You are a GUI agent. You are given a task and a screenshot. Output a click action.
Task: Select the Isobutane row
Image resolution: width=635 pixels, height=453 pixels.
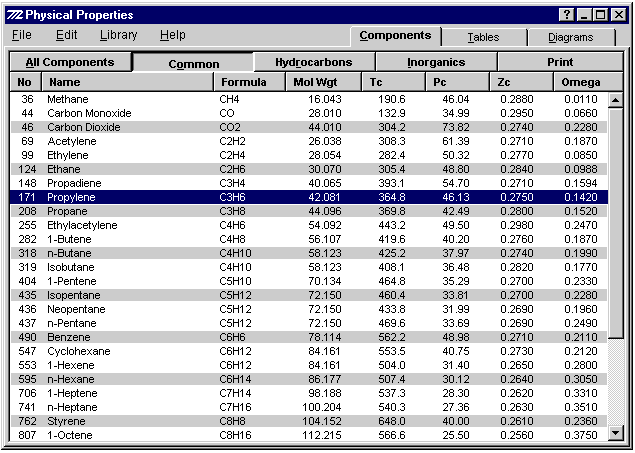(x=309, y=267)
